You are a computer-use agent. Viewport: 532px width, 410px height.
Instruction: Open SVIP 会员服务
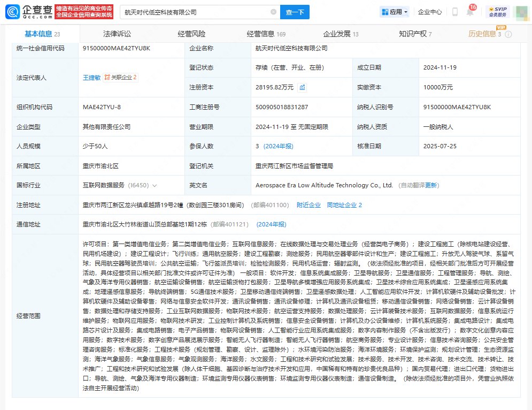[x=498, y=11]
